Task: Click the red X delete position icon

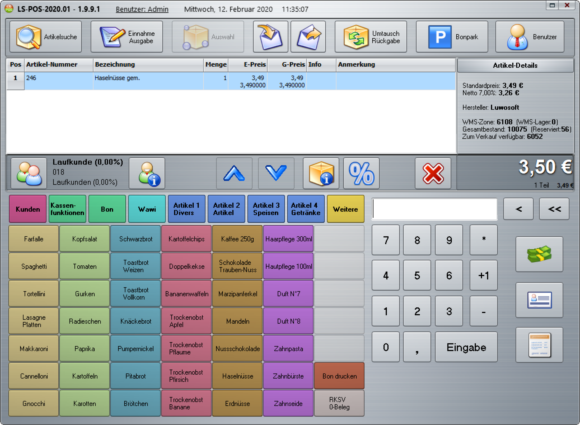Action: tap(433, 173)
